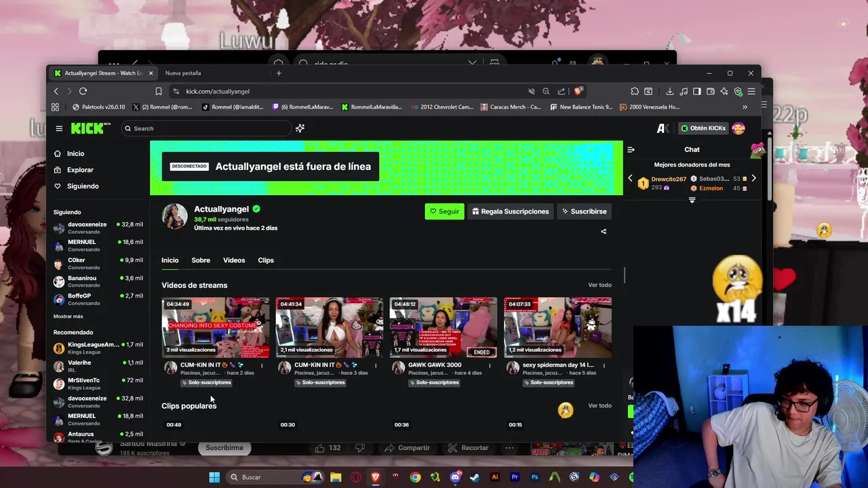The image size is (868, 488).
Task: Click the Brave Shields icon
Action: tap(578, 91)
